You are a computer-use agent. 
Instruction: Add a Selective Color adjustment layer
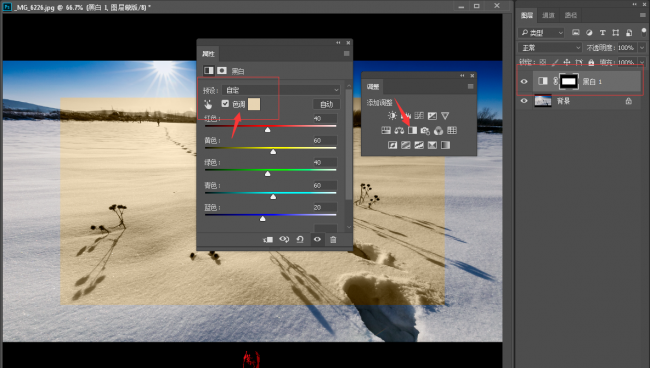coord(432,145)
